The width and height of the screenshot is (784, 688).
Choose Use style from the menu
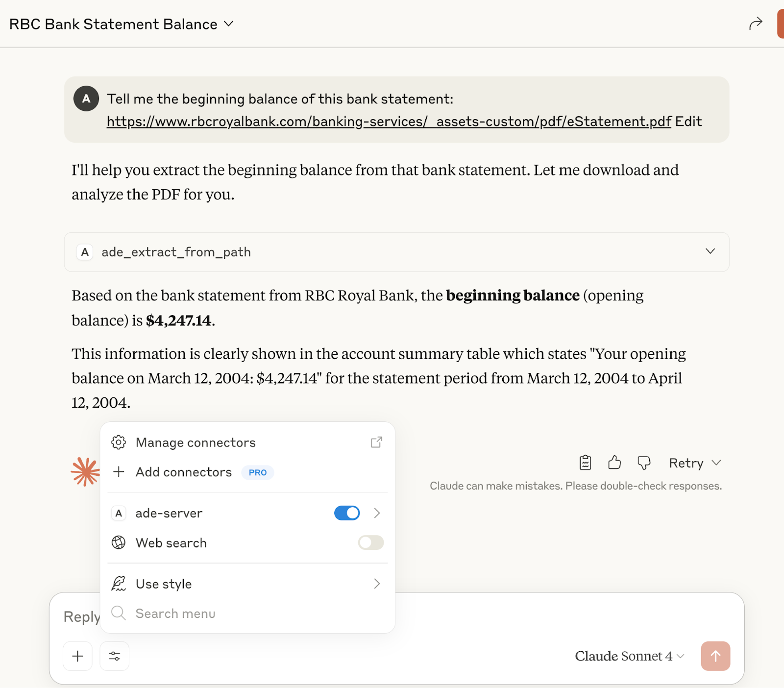[164, 584]
